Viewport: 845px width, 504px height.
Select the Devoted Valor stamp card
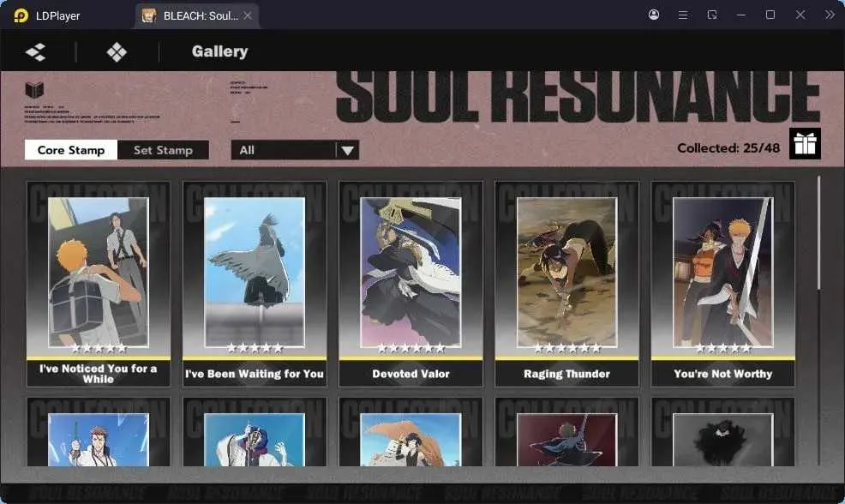[x=411, y=284]
